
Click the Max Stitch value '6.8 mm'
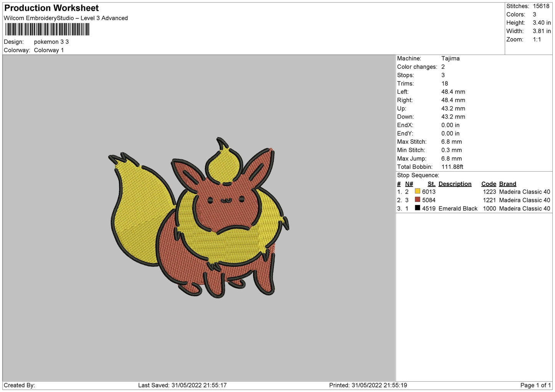tap(452, 142)
